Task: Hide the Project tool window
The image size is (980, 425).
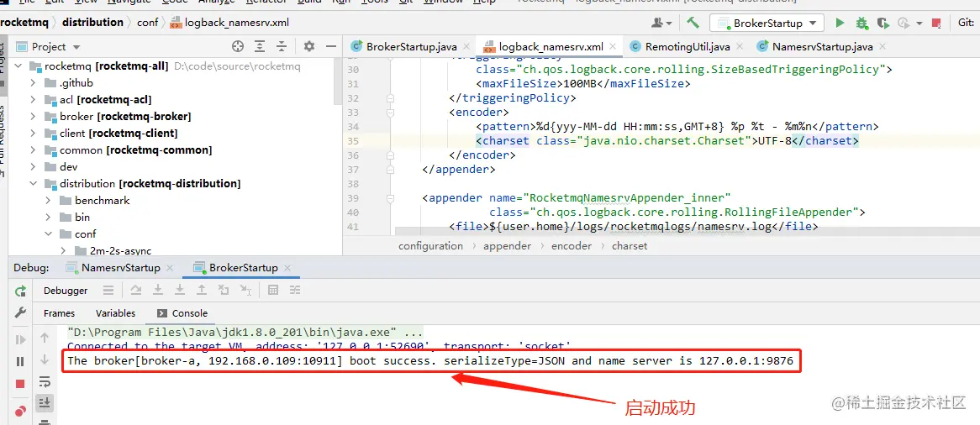Action: (331, 46)
